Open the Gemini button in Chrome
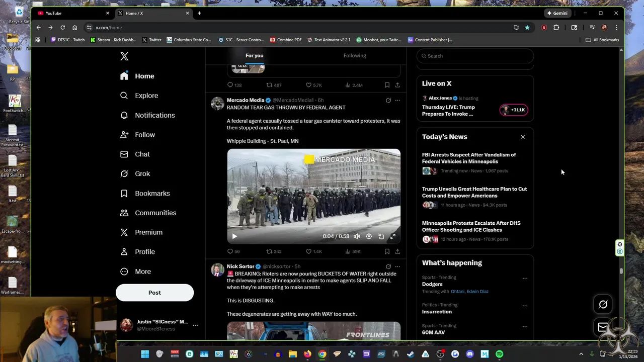 pos(557,13)
